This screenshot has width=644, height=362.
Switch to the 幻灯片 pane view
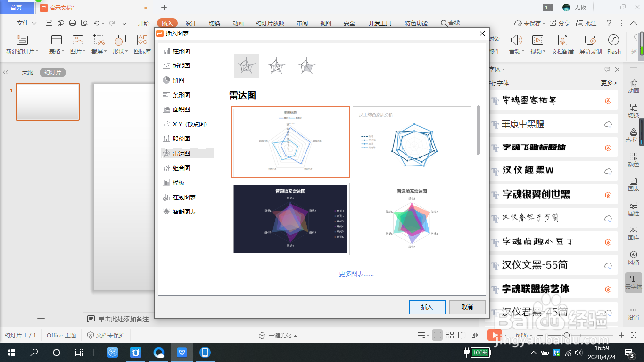(53, 73)
